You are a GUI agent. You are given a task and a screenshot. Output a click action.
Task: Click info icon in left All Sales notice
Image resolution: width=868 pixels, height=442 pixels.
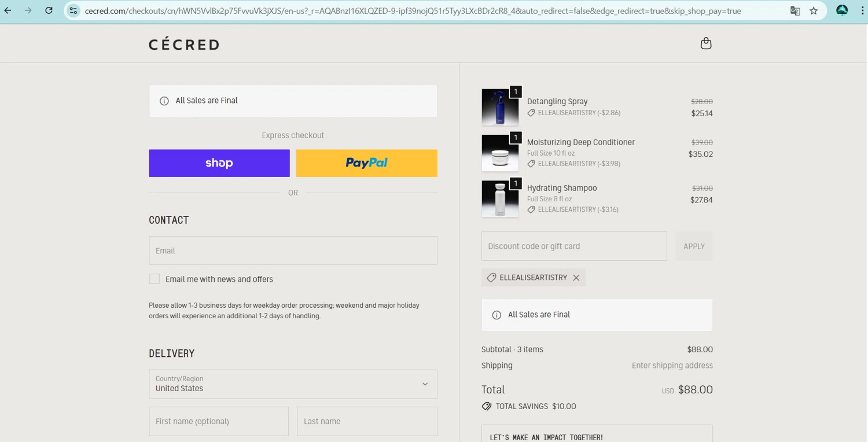click(164, 101)
